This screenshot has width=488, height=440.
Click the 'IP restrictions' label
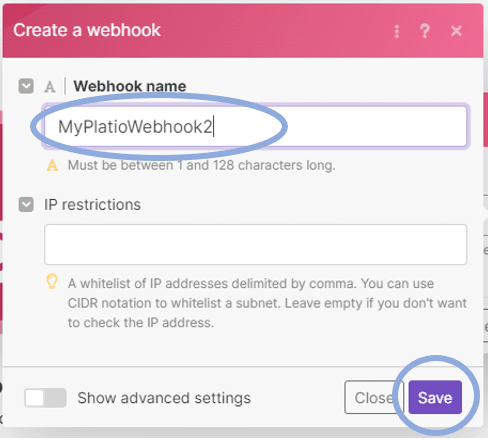click(92, 204)
